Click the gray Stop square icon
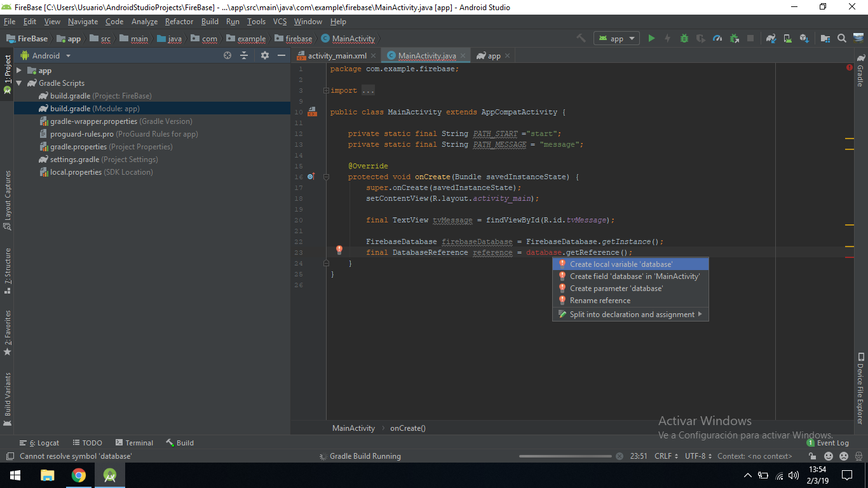The image size is (868, 488). coord(750,38)
